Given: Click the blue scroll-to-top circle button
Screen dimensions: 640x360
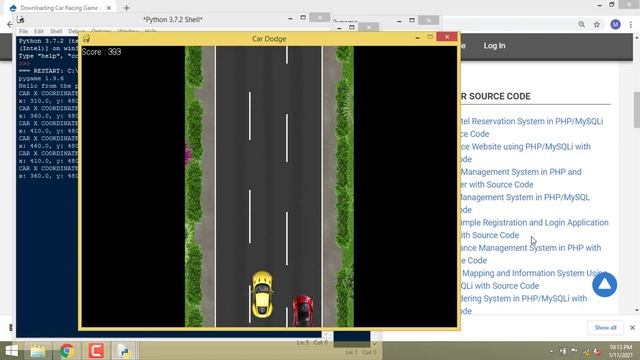Looking at the screenshot, I should click(604, 284).
